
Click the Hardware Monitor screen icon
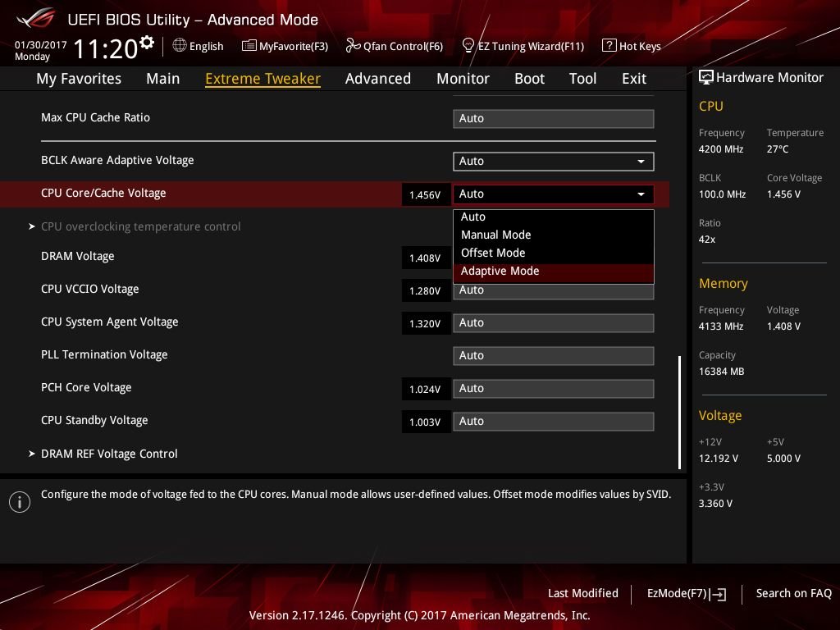point(706,78)
